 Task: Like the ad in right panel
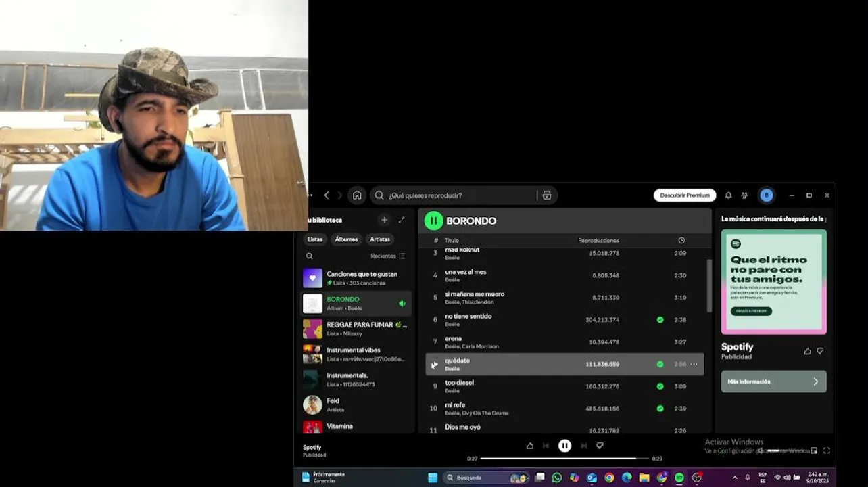[x=807, y=351]
